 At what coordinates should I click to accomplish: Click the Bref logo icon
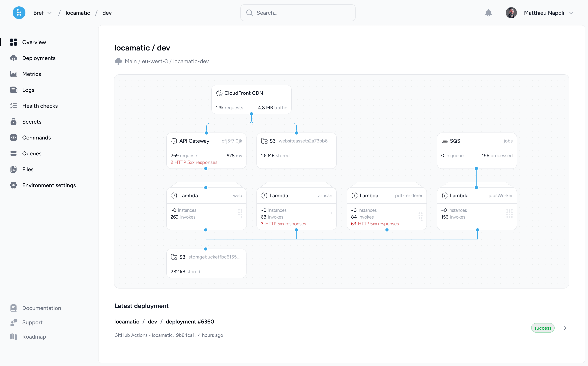[x=19, y=13]
